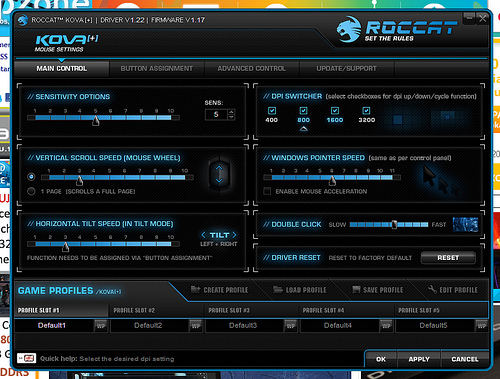Click the SENS value field
Image resolution: width=500 pixels, height=379 pixels.
point(216,114)
